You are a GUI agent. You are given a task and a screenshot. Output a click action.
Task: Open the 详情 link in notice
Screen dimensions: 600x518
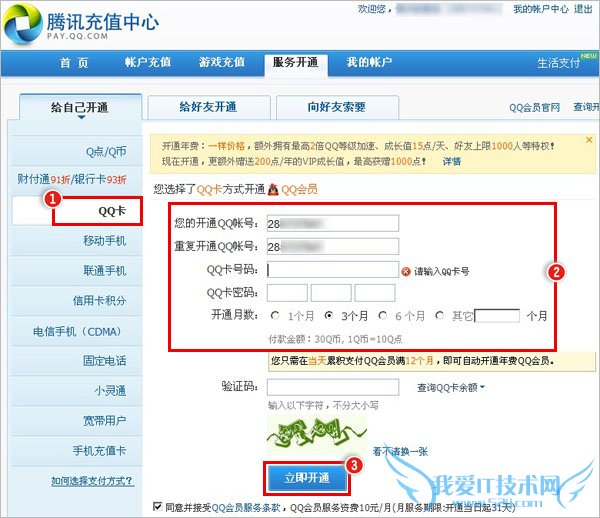click(x=452, y=161)
